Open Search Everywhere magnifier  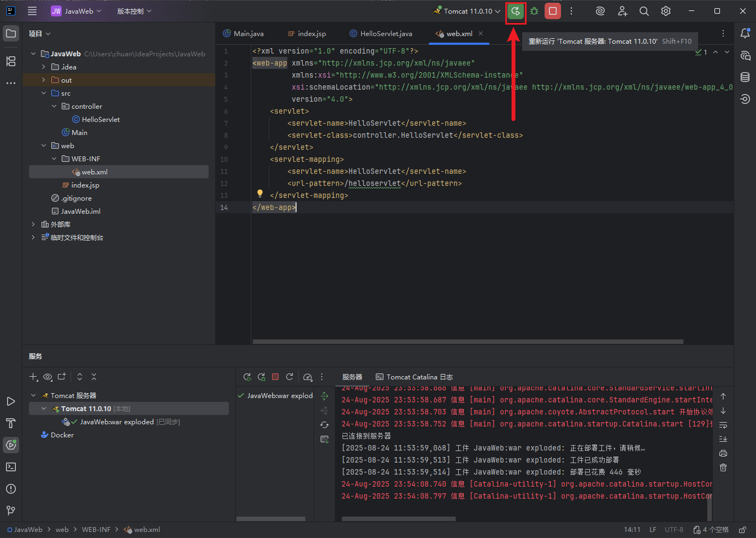coord(644,11)
